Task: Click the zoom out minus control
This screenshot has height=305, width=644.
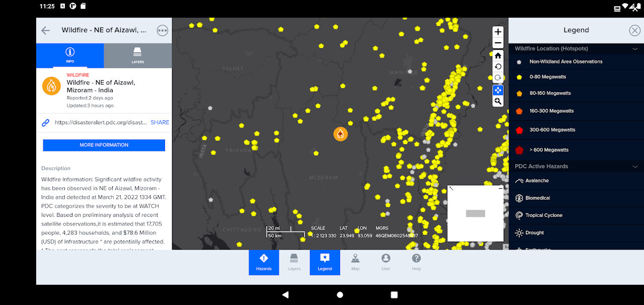Action: [498, 43]
